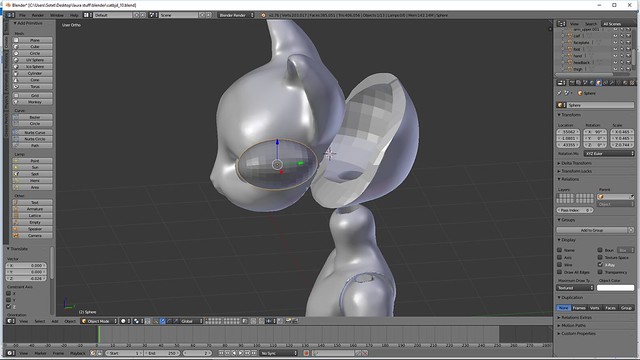
Task: Open the XYZ Euler rotation mode dropdown
Action: pyautogui.click(x=609, y=153)
